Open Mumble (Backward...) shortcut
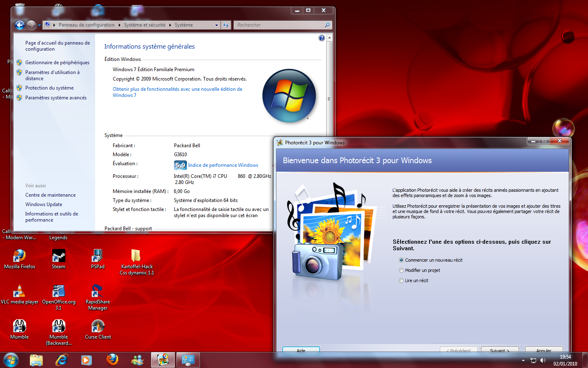 tap(58, 332)
